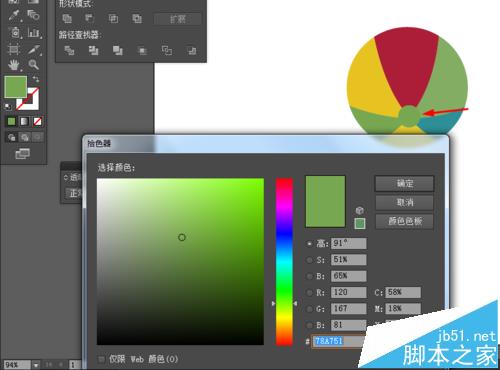
Task: Click Pathfinder Exclude shape mode
Action: pos(137,18)
